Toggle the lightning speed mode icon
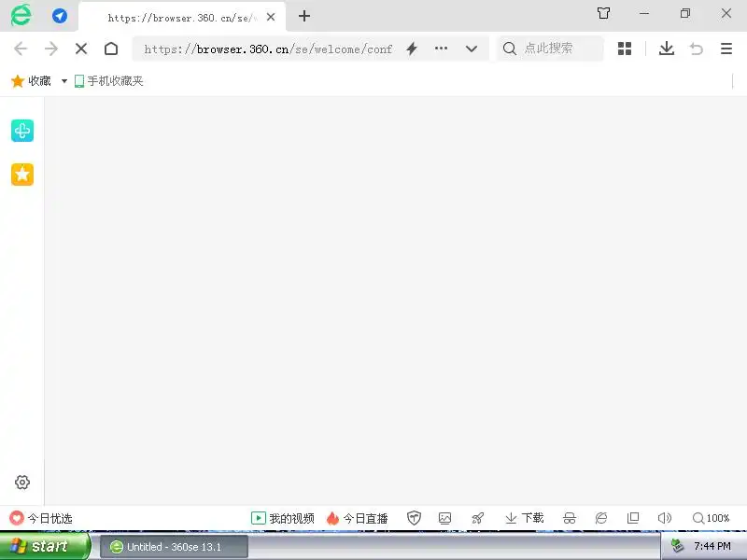This screenshot has height=560, width=747. pyautogui.click(x=412, y=49)
